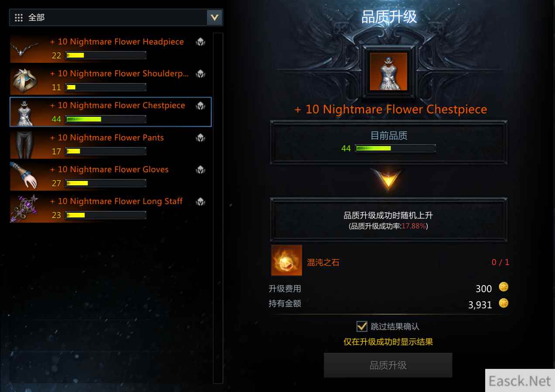This screenshot has width=555, height=392.
Task: Click the helmet badge icon beside Long Staff
Action: coord(200,201)
